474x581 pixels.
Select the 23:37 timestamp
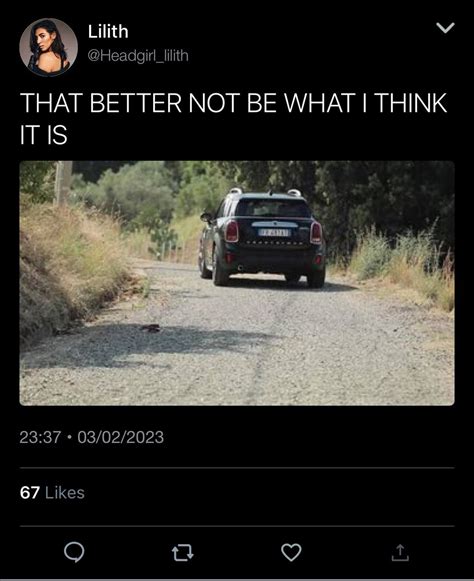pos(40,437)
